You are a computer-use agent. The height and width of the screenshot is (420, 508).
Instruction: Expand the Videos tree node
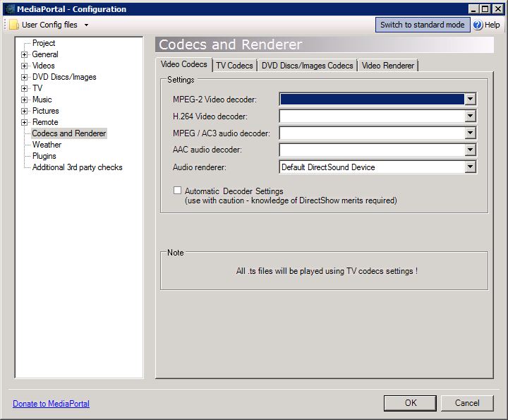coord(25,66)
